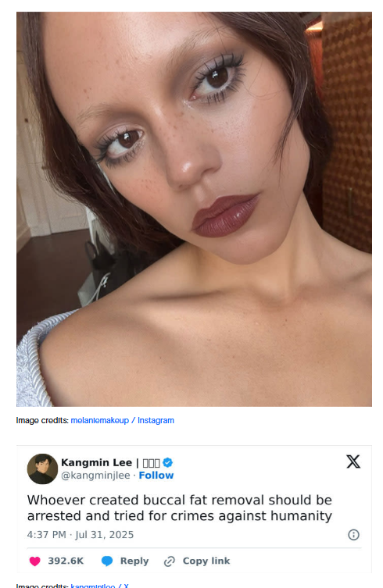Open the tweet text about buccal fat removal
This screenshot has height=588, width=383.
180,508
